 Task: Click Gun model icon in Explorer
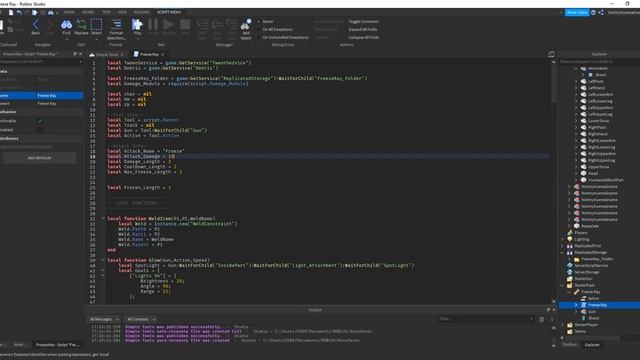pos(583,311)
